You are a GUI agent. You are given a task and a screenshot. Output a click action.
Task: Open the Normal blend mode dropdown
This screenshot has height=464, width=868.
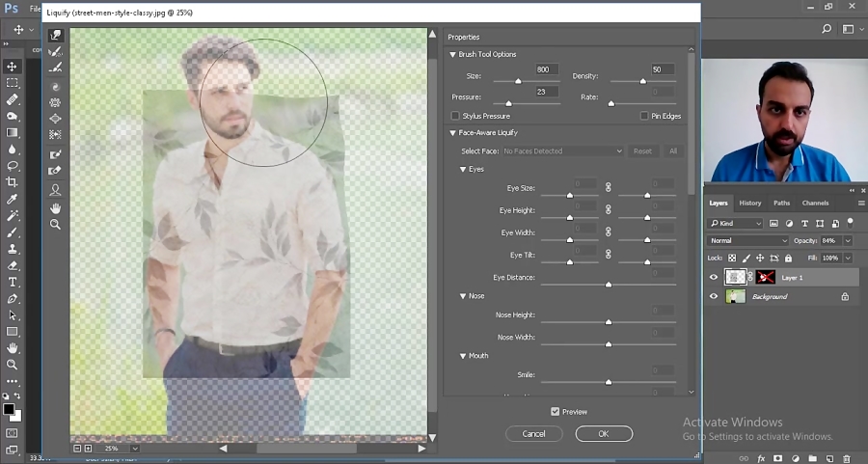point(747,241)
